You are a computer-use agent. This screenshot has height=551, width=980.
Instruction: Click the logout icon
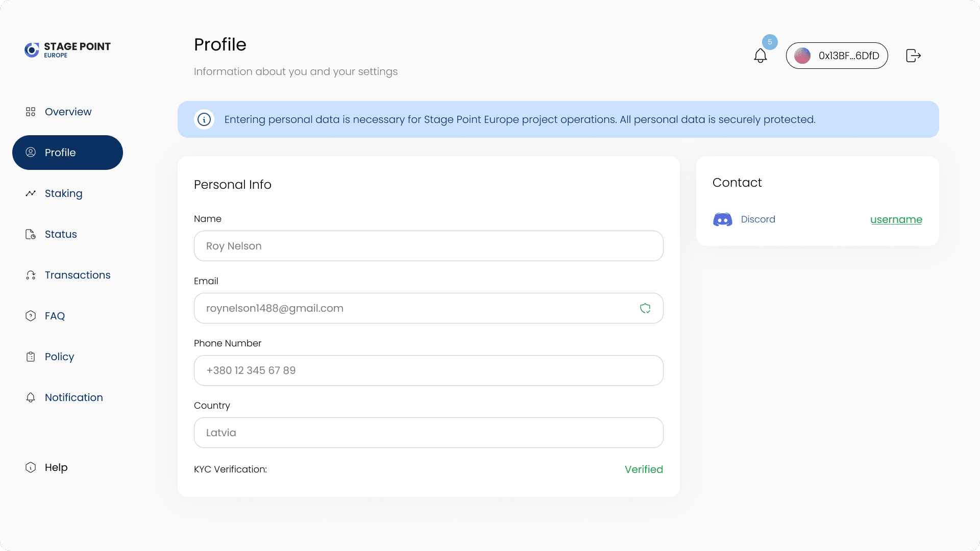pos(913,56)
